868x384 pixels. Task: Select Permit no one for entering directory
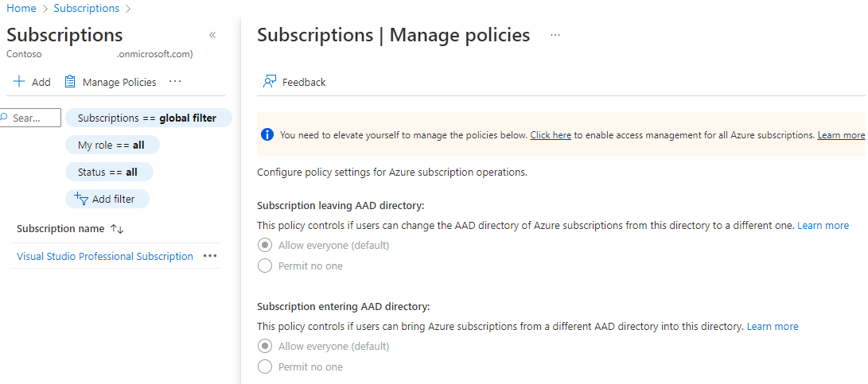click(265, 367)
